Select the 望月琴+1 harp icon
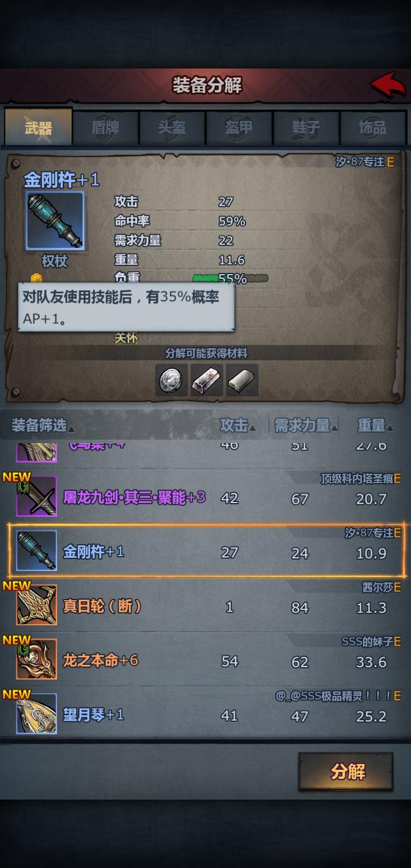The height and width of the screenshot is (868, 411). coord(37,713)
